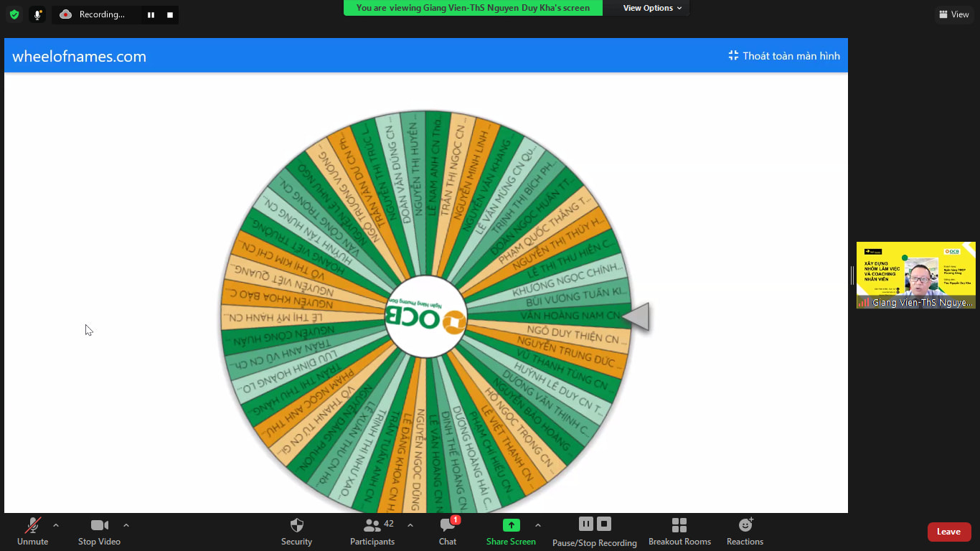Pause recording in bottom toolbar
The height and width of the screenshot is (551, 980).
tap(586, 524)
